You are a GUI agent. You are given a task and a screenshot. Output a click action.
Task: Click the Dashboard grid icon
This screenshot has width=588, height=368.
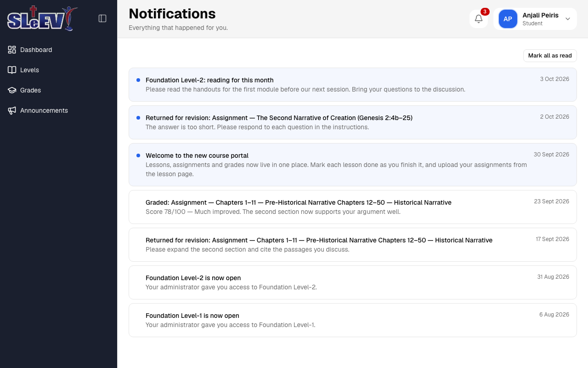point(12,50)
